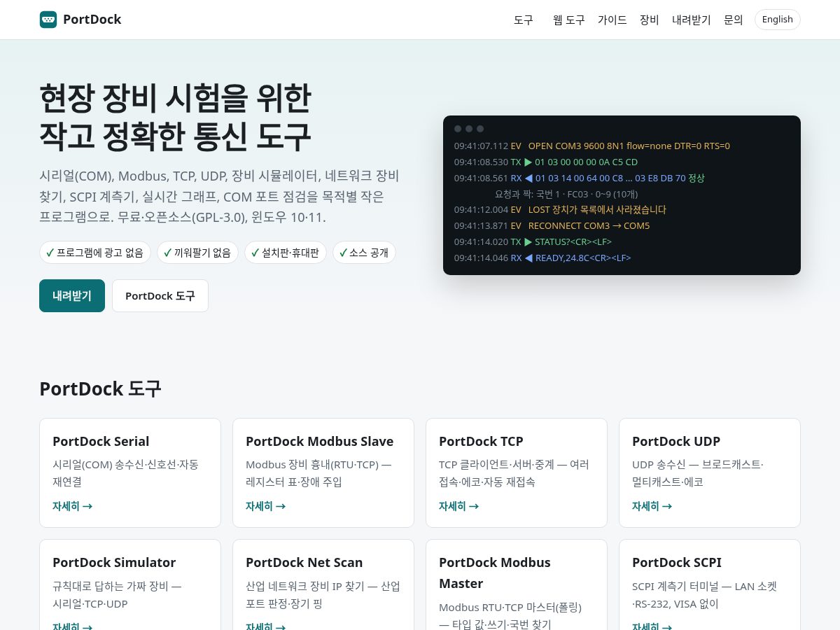Select the 장비 nav item
Viewport: 840px width, 630px height.
click(650, 20)
